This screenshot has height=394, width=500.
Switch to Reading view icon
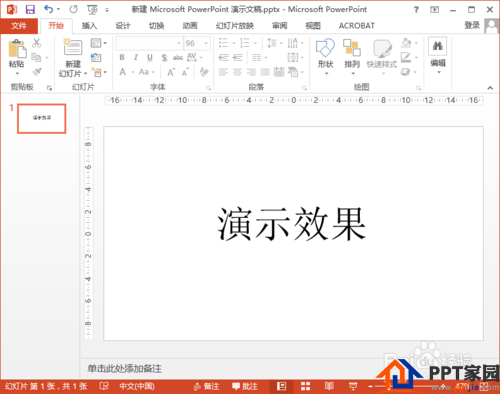pos(329,386)
